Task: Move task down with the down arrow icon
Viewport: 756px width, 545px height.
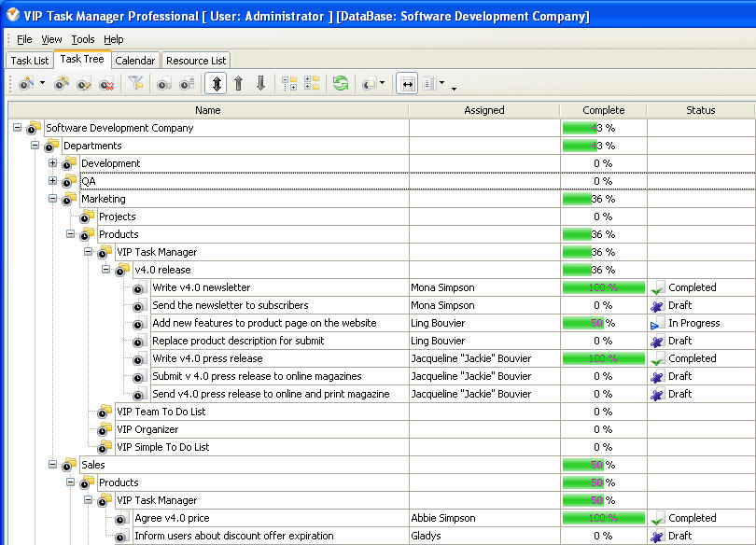Action: click(261, 83)
